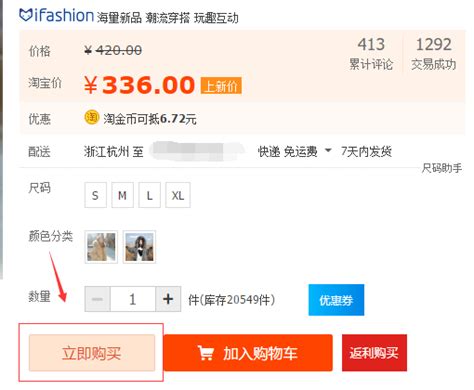Click the 上新价 orange tag
474x390 pixels.
click(221, 86)
